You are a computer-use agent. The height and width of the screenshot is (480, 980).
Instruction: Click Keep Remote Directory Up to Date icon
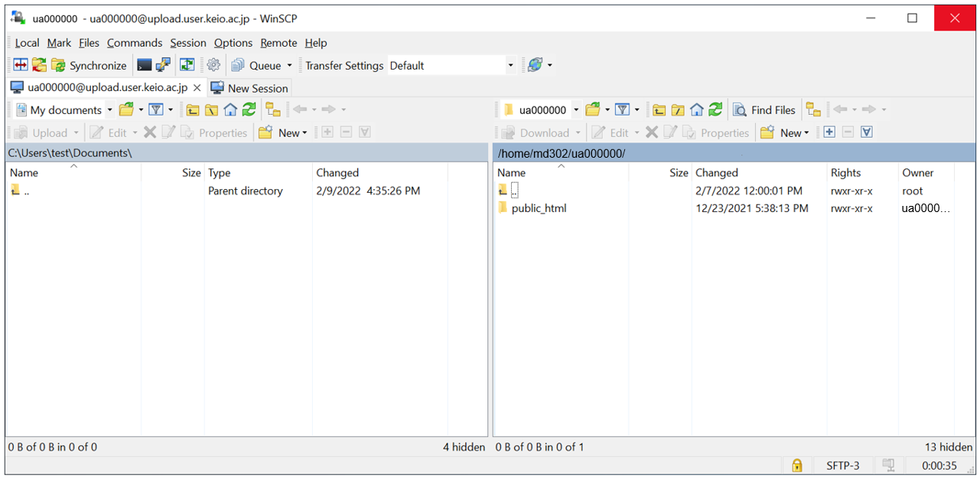(x=187, y=66)
